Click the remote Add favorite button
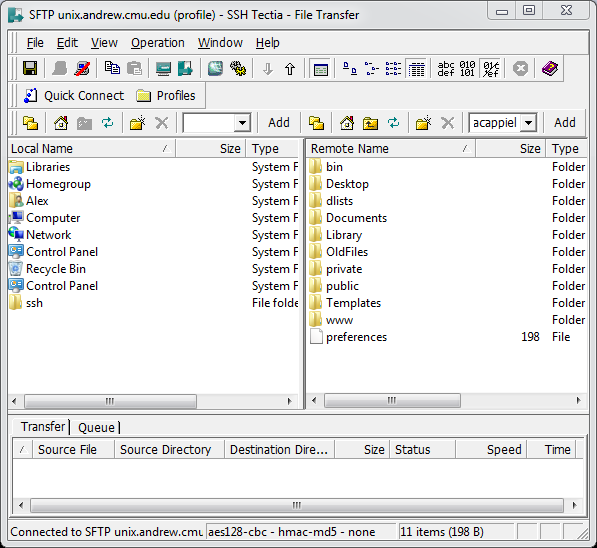597x548 pixels. tap(565, 123)
